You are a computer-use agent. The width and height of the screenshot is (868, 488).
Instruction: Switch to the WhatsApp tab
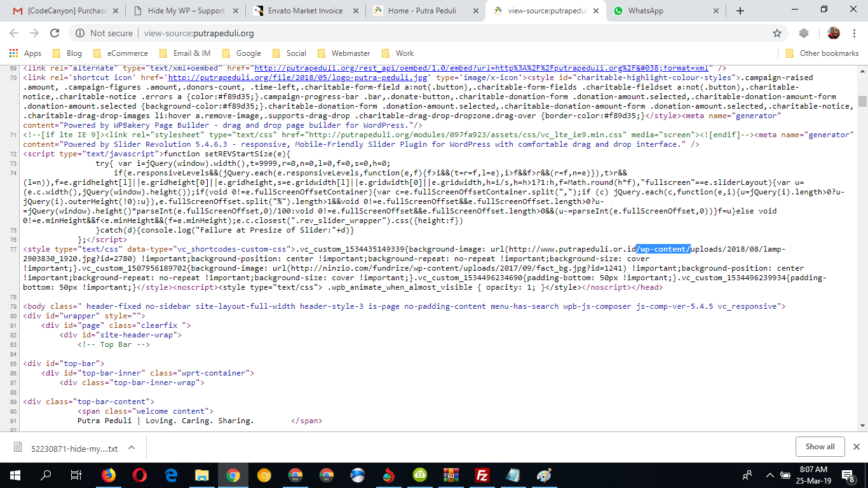[663, 11]
